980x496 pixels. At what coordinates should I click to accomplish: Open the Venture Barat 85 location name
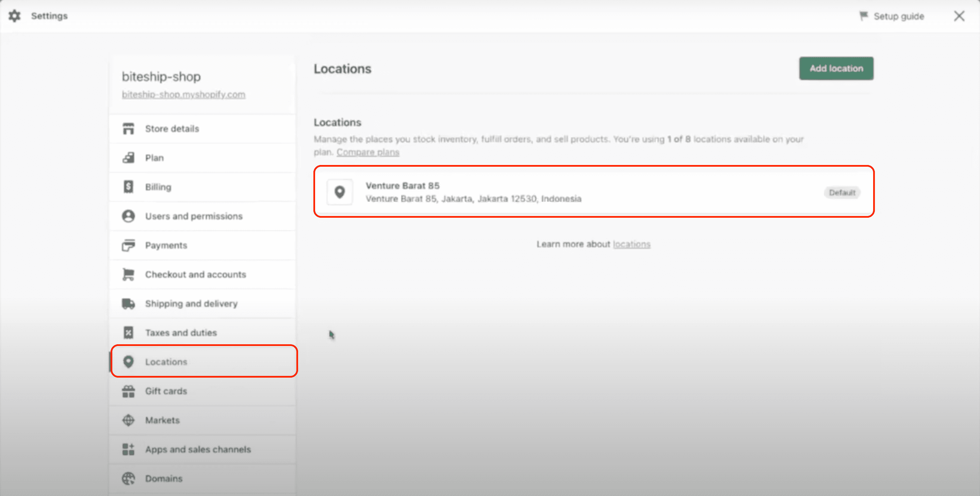(403, 186)
